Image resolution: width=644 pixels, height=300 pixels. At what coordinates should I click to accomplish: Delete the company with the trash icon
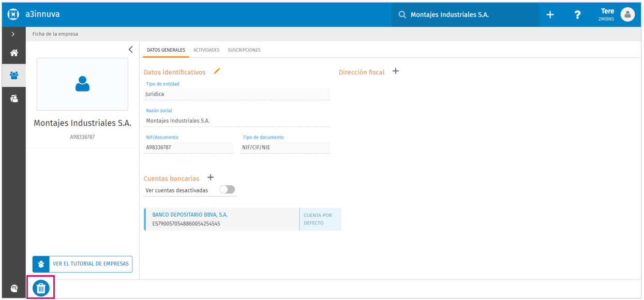pyautogui.click(x=41, y=288)
